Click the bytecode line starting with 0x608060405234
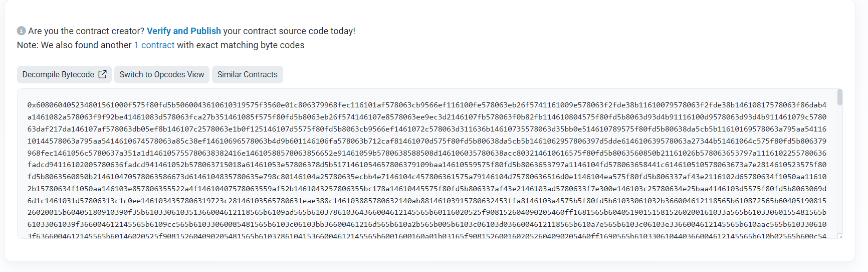Screen dimensions: 868x272 (426, 105)
